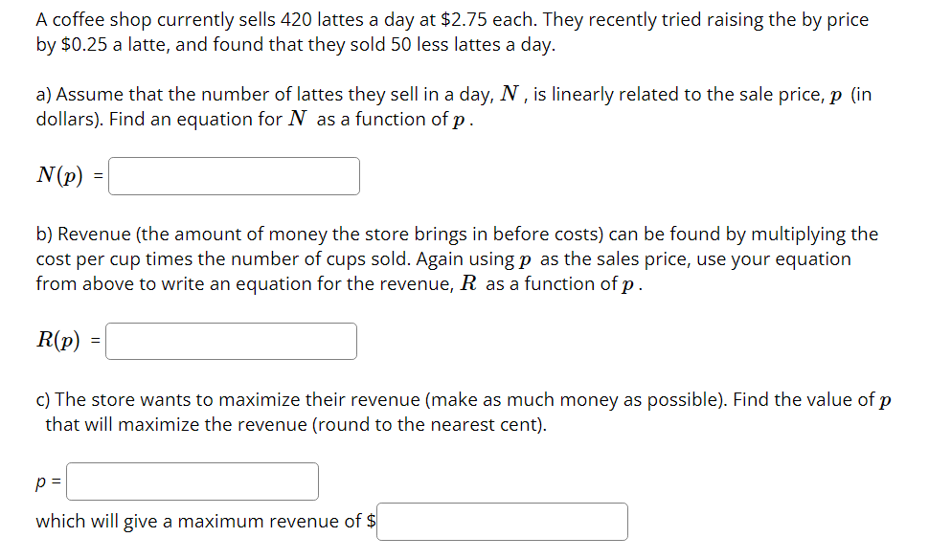
Task: Click the dollar sign before the revenue box
Action: tap(371, 521)
